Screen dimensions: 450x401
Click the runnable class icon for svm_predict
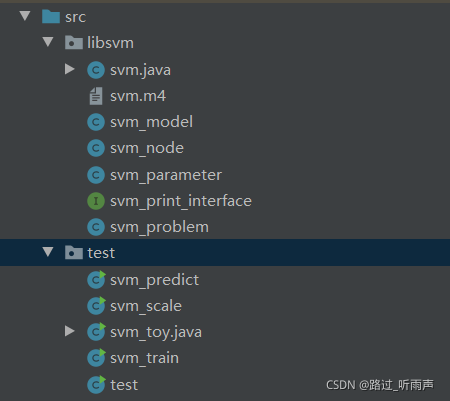coord(96,279)
